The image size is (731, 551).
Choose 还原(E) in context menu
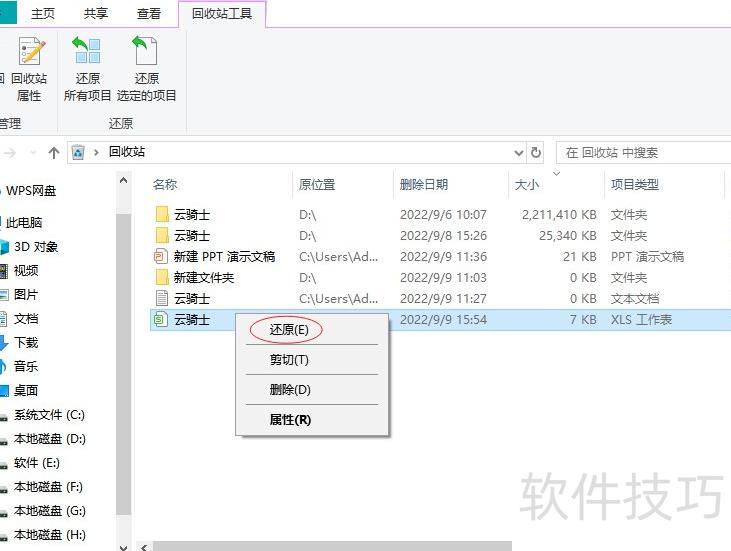tap(289, 330)
